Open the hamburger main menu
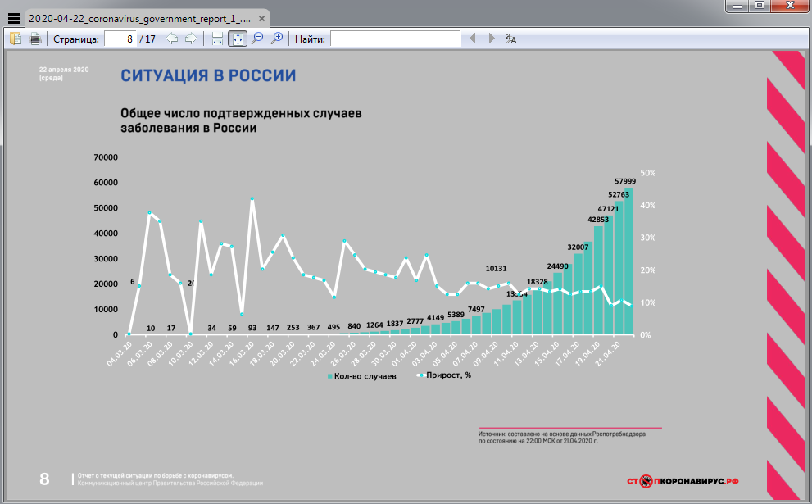812x504 pixels. click(x=13, y=16)
